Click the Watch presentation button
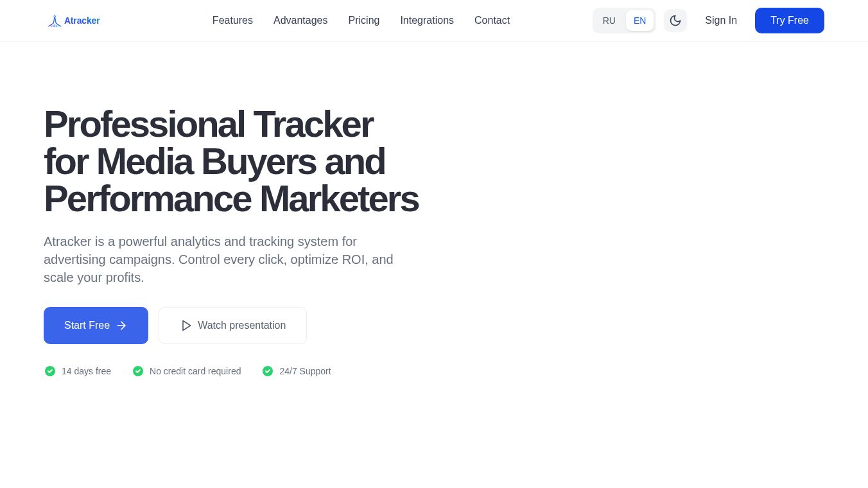Screen dimensions: 868x488 pyautogui.click(x=232, y=326)
